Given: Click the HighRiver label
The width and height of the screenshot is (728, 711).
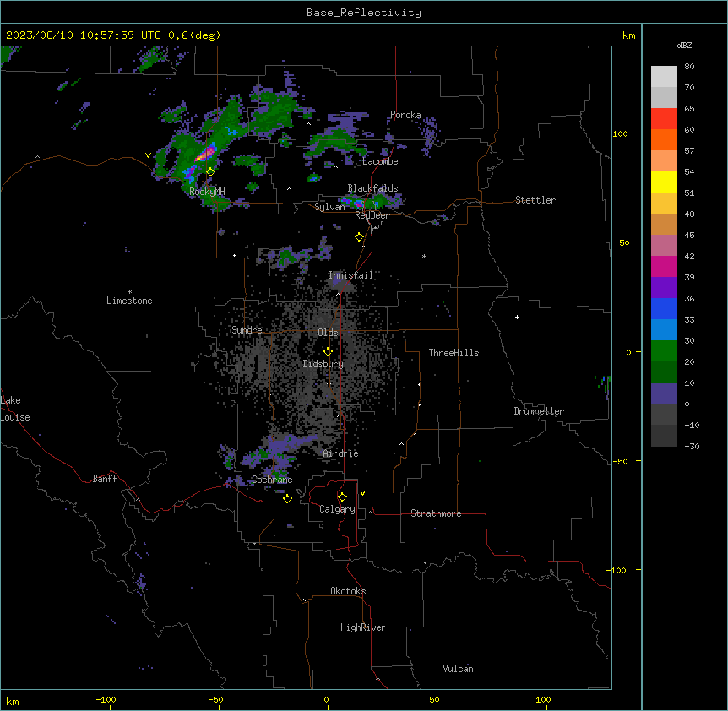Looking at the screenshot, I should click(363, 627).
